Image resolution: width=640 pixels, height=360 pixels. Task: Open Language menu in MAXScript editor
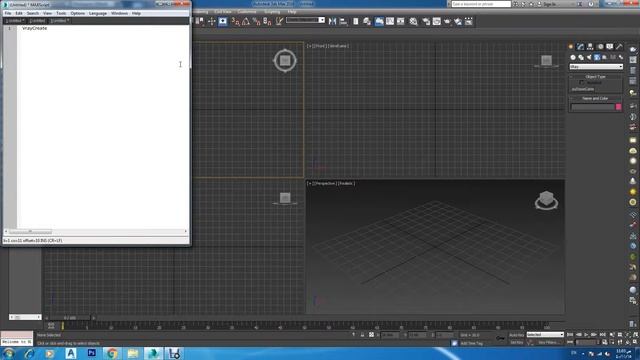[98, 13]
